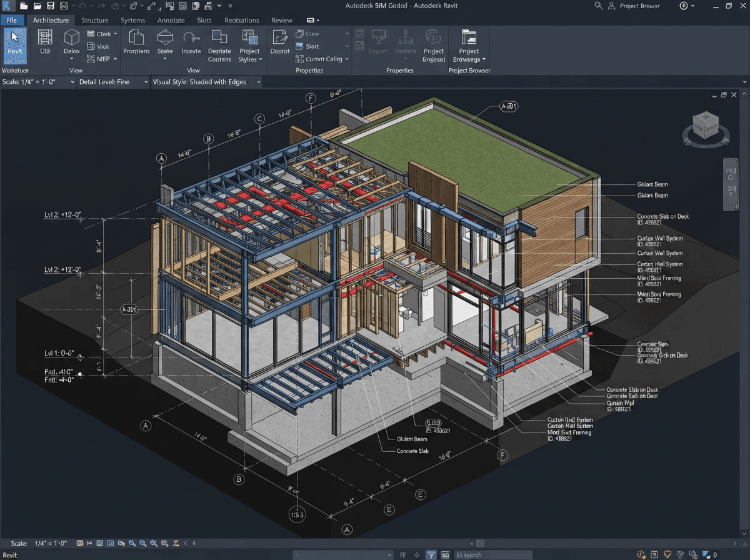Click grid bubble C at top of drawing
Screen dimensions: 750x560
tap(260, 119)
